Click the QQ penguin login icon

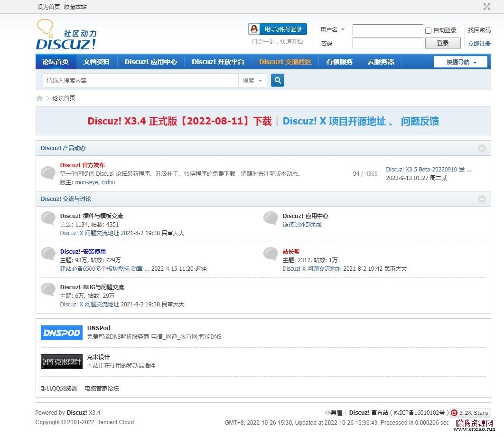[x=254, y=29]
